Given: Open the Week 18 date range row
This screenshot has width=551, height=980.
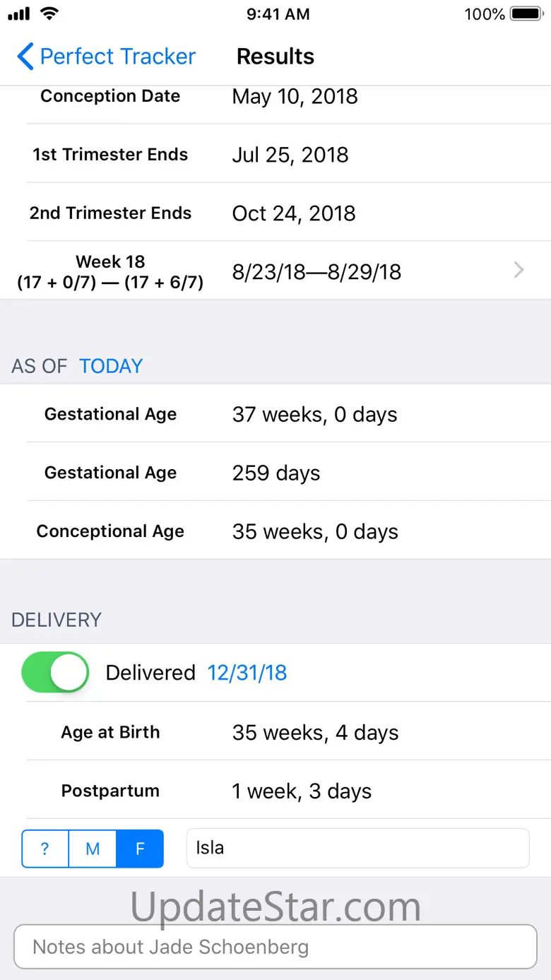Looking at the screenshot, I should 275,271.
